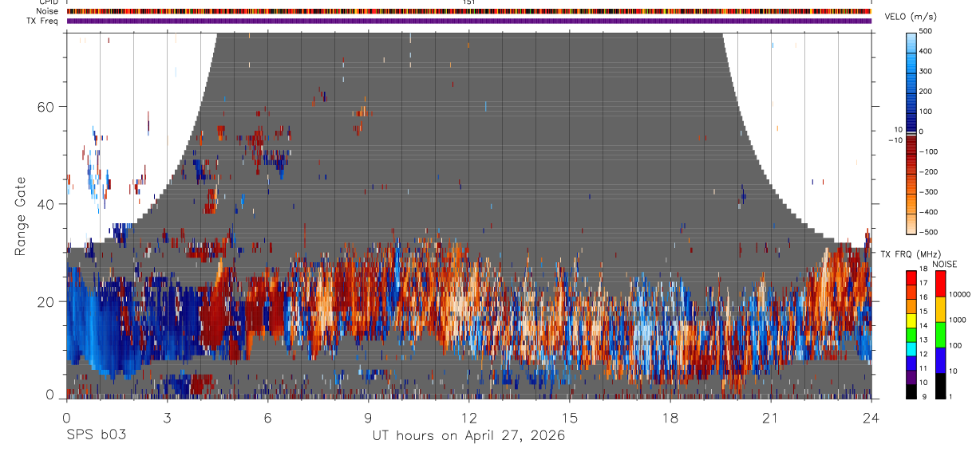Screen dimensions: 980x452
Task: Click x-axis tick label '21'
Action: (771, 418)
